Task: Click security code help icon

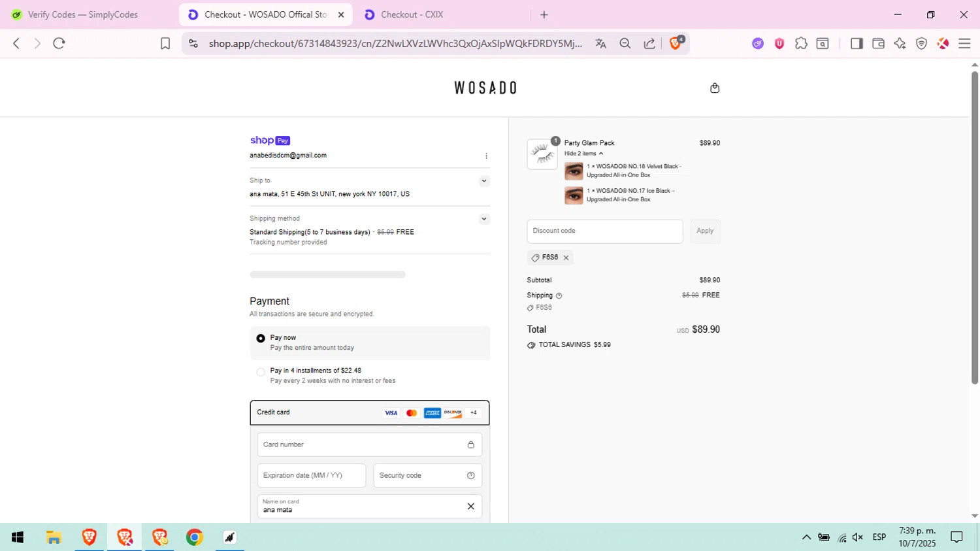Action: coord(470,475)
